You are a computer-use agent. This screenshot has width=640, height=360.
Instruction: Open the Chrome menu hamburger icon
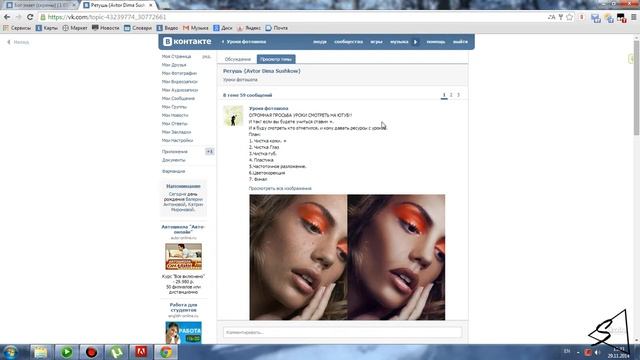tap(633, 17)
